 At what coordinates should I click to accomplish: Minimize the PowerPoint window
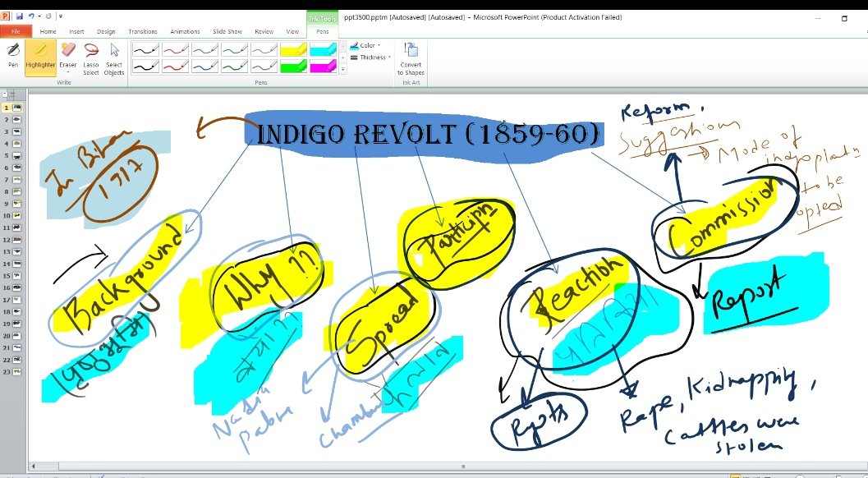click(x=818, y=18)
